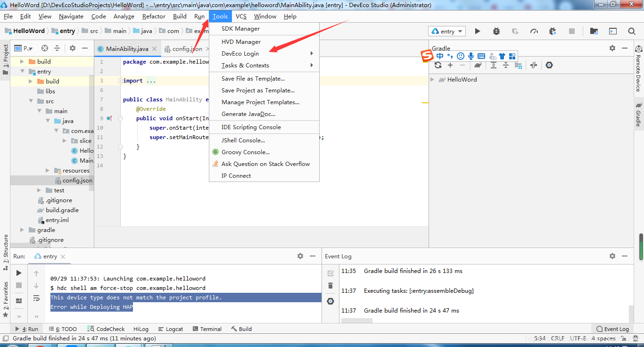Open Sogou emoji smiley icon
Viewport: 644px width, 347px height.
(x=461, y=56)
